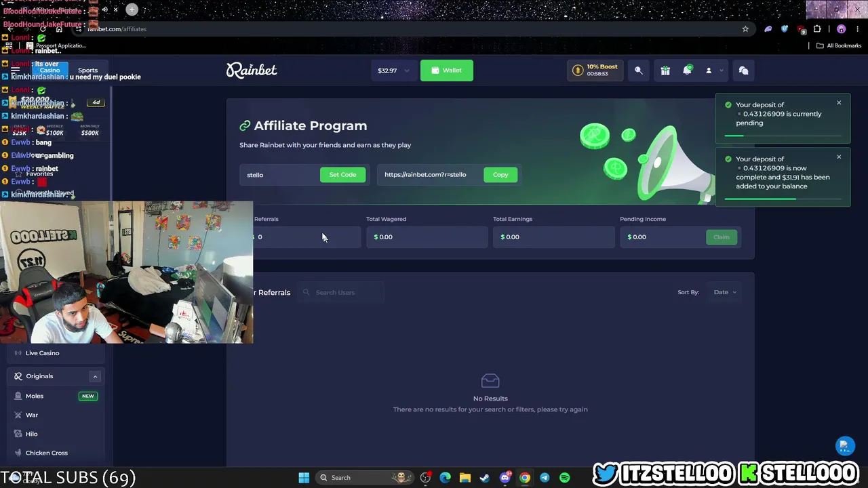
Task: Copy the referral link
Action: click(x=500, y=175)
